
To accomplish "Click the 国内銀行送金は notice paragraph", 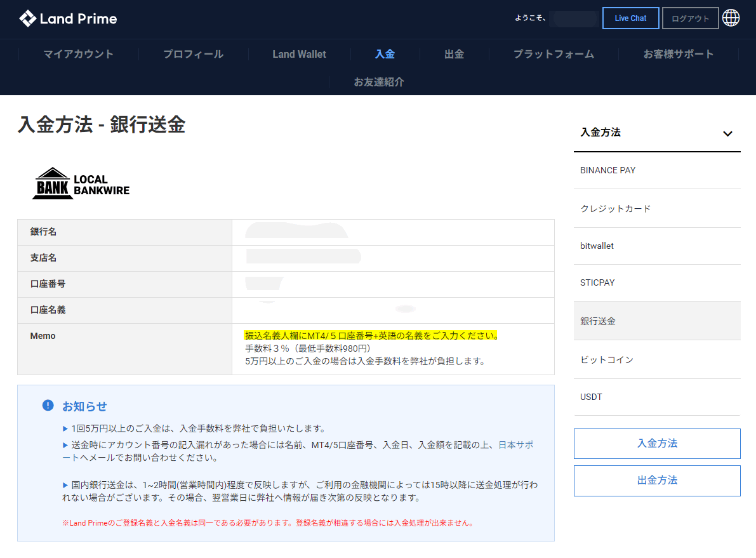I will [300, 491].
